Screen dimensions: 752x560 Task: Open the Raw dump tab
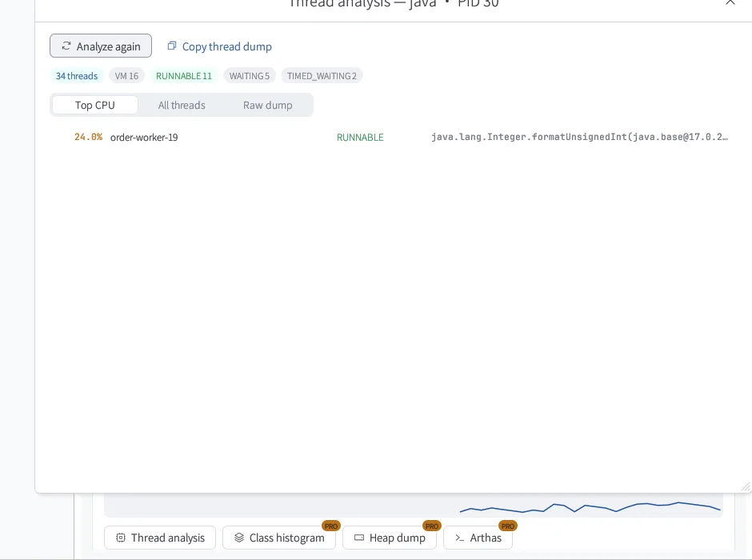(268, 105)
